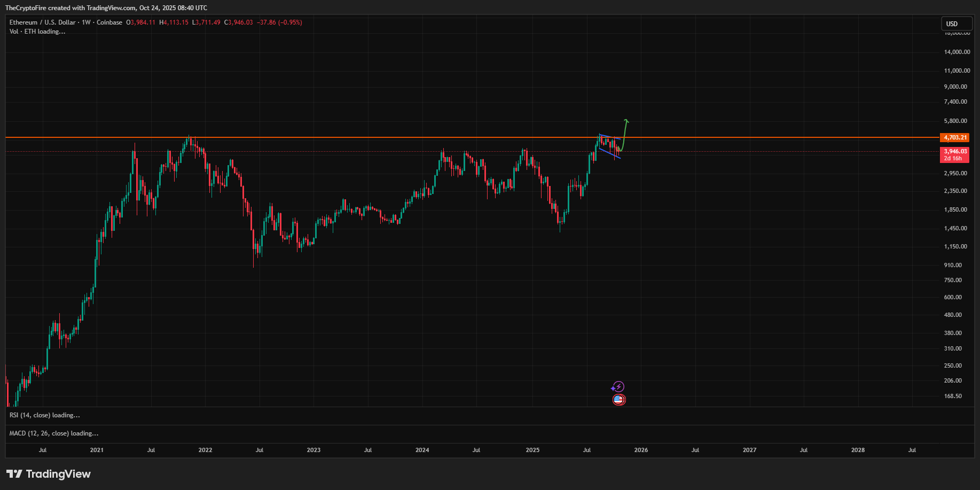Click the close value C3,946.03 in legend
Image resolution: width=980 pixels, height=490 pixels.
click(x=239, y=22)
